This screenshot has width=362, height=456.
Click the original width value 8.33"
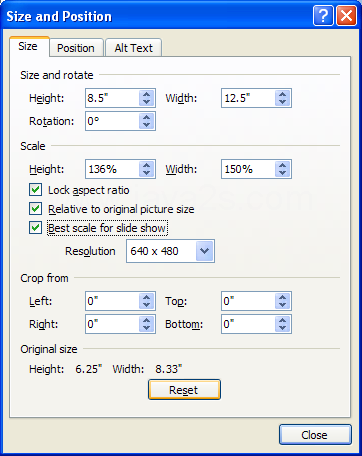[169, 369]
